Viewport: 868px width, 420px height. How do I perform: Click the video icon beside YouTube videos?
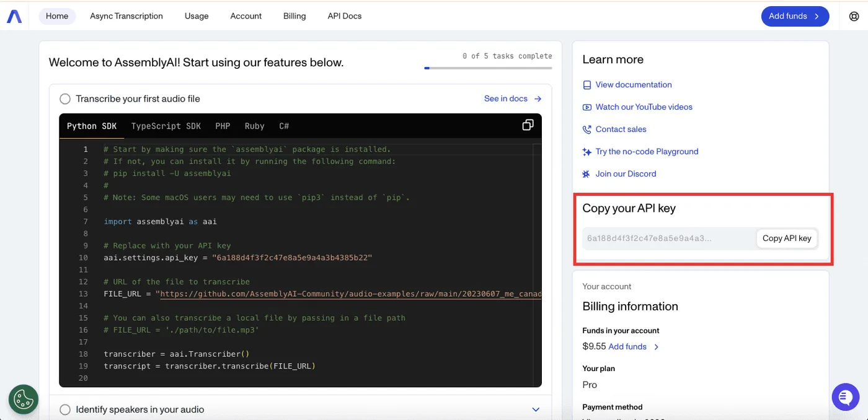coord(587,107)
